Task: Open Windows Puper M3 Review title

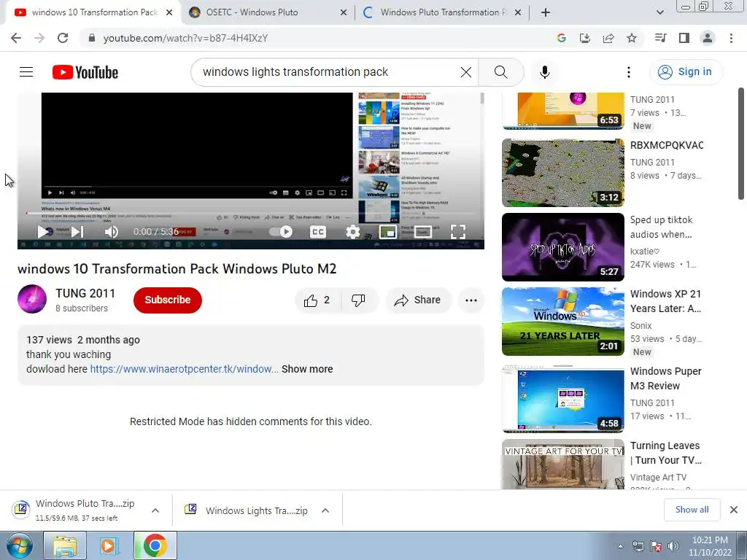Action: pyautogui.click(x=665, y=378)
